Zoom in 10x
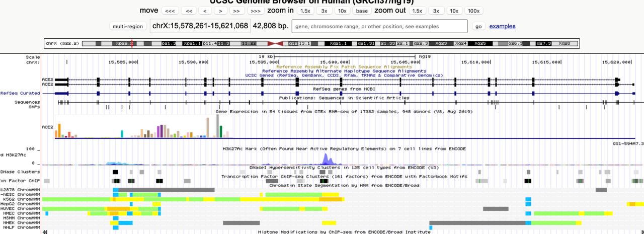Image resolution: width=644 pixels, height=234 pixels. pyautogui.click(x=342, y=11)
